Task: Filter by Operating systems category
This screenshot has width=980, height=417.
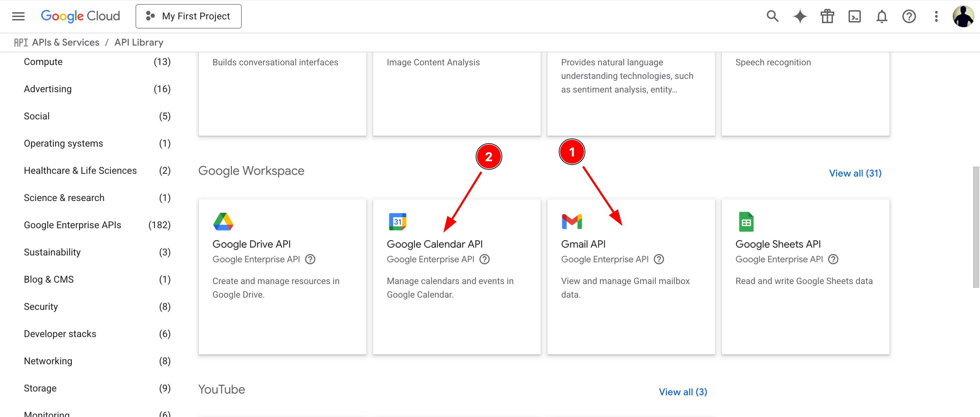Action: click(x=97, y=144)
